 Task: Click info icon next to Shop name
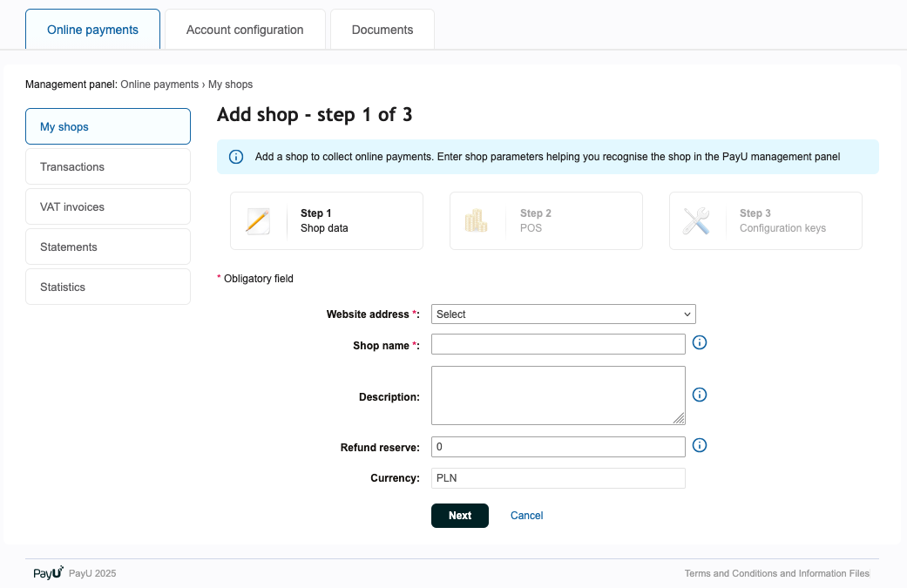(699, 343)
